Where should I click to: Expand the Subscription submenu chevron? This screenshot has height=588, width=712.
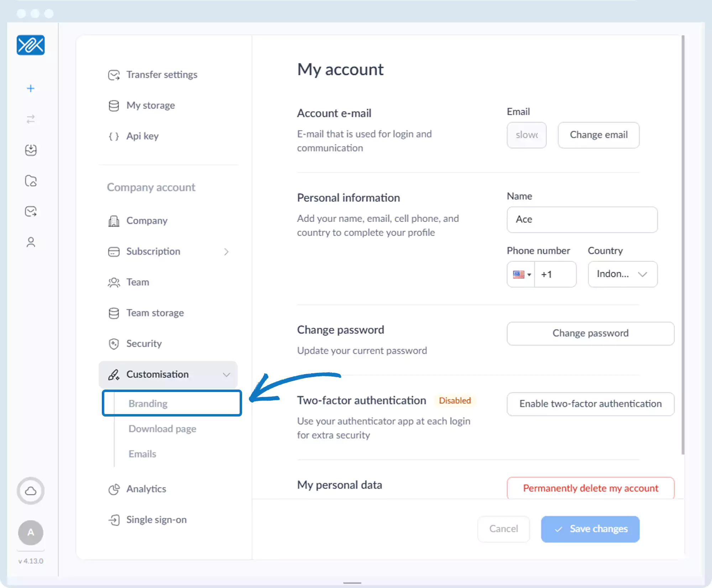(226, 252)
